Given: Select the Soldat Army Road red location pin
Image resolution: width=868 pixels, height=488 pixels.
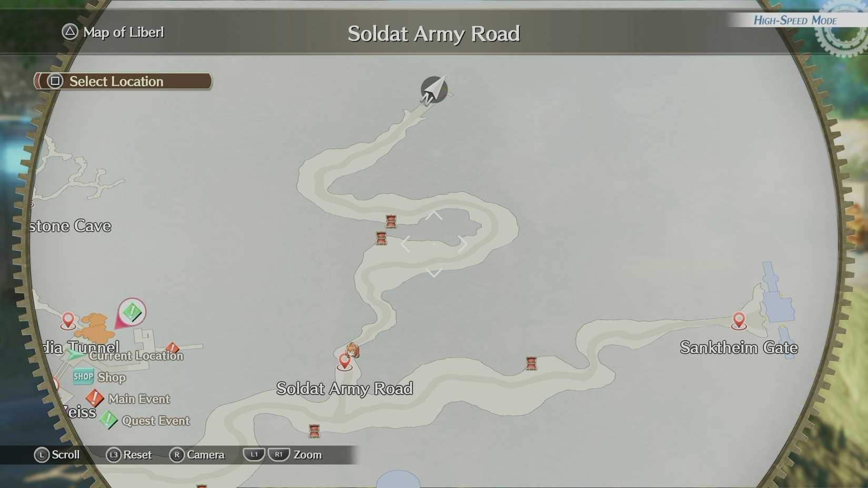Looking at the screenshot, I should pos(344,361).
